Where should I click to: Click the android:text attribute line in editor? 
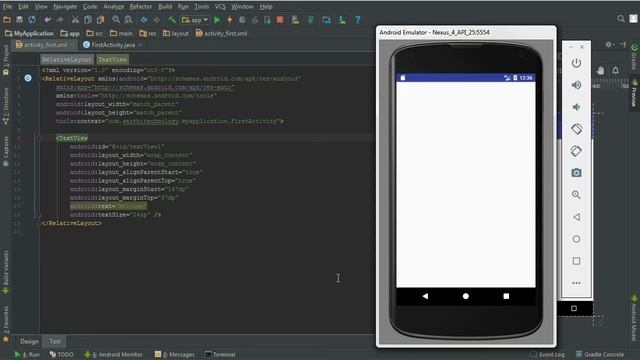pos(108,206)
